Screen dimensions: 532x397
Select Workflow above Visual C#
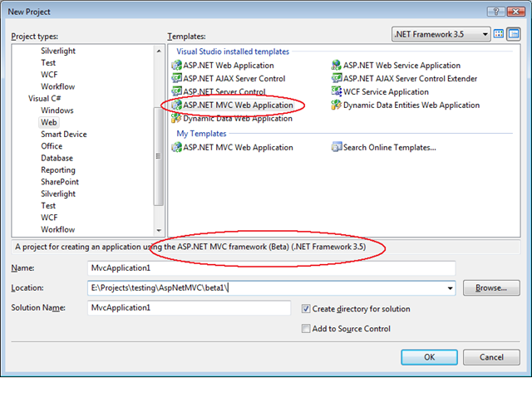coord(57,86)
